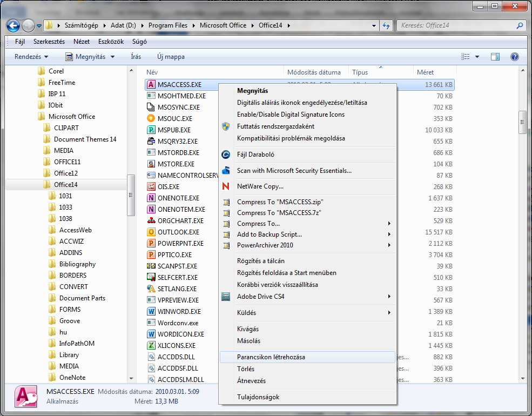Viewport: 532px width, 416px height.
Task: Click the OUTLOOK.EXE icon
Action: pyautogui.click(x=151, y=232)
